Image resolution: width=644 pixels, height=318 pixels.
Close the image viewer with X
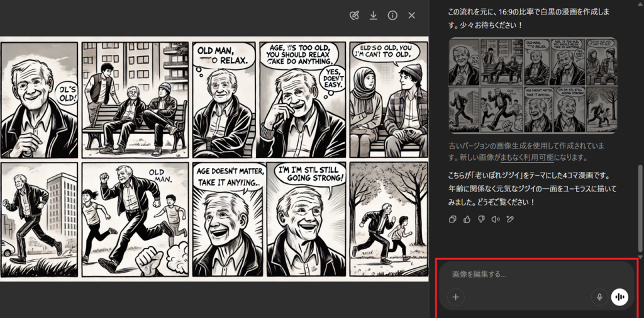click(412, 15)
